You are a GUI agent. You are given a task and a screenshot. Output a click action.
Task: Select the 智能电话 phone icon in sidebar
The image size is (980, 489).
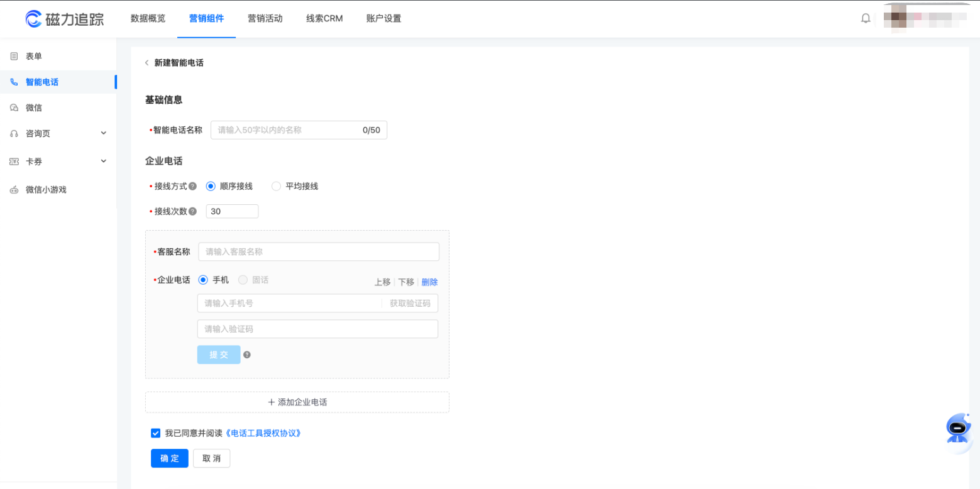[x=13, y=82]
